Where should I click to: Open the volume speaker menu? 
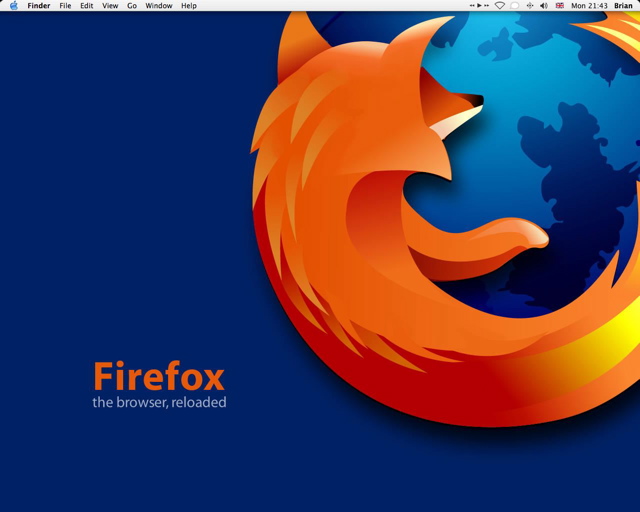(x=544, y=6)
